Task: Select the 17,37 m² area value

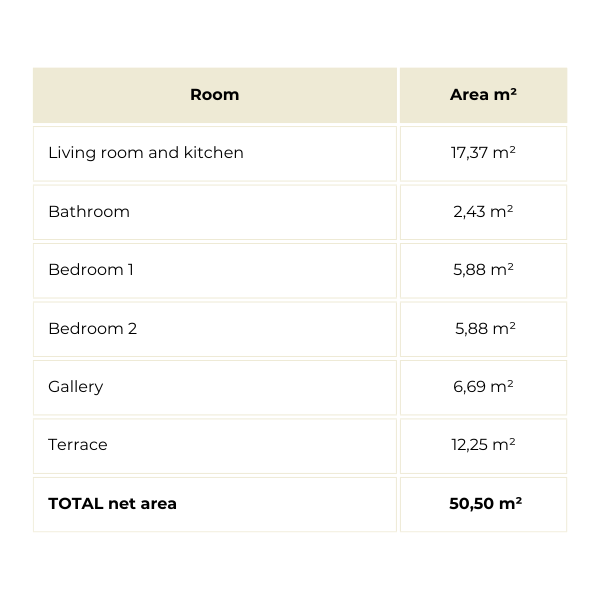Action: click(x=483, y=153)
